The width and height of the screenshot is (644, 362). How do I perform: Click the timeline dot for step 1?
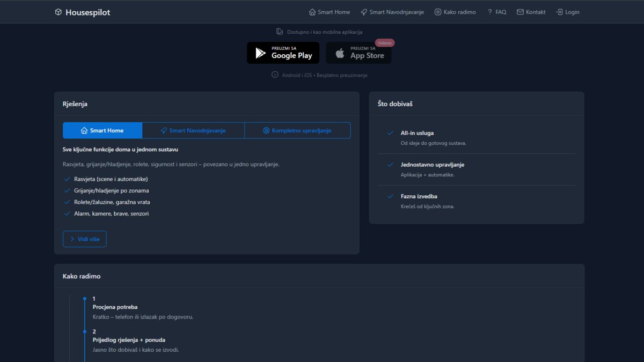tap(85, 299)
